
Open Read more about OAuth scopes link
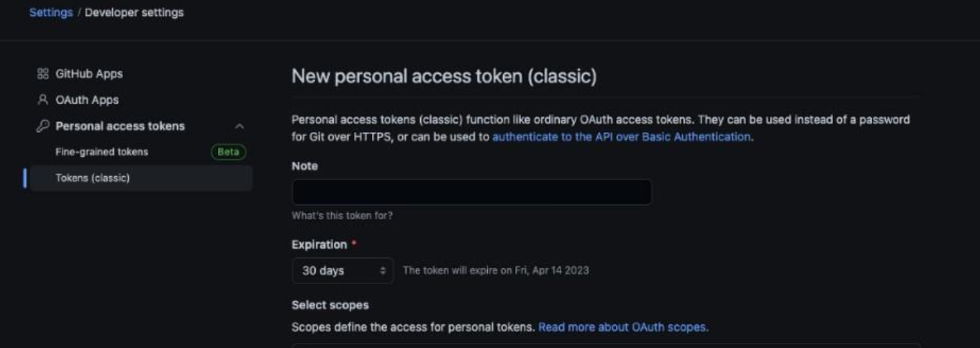(622, 327)
